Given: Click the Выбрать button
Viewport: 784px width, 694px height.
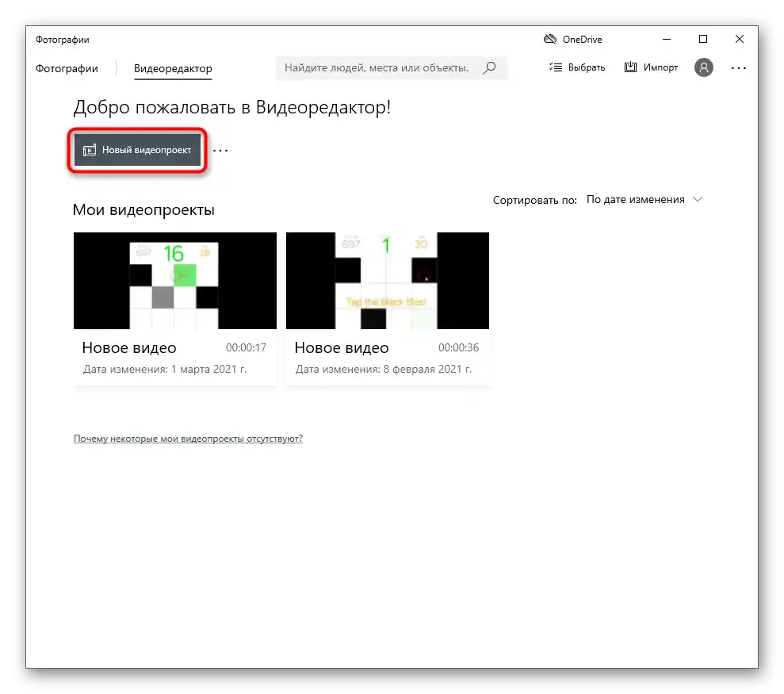Looking at the screenshot, I should point(576,67).
